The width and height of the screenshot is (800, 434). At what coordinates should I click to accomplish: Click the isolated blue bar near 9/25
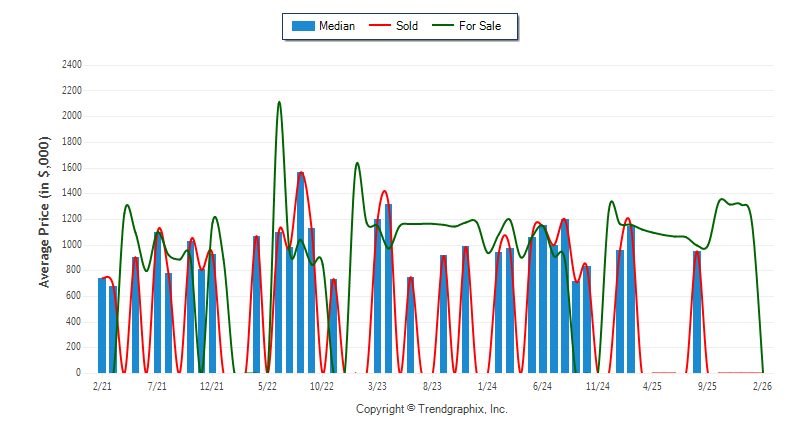point(697,311)
